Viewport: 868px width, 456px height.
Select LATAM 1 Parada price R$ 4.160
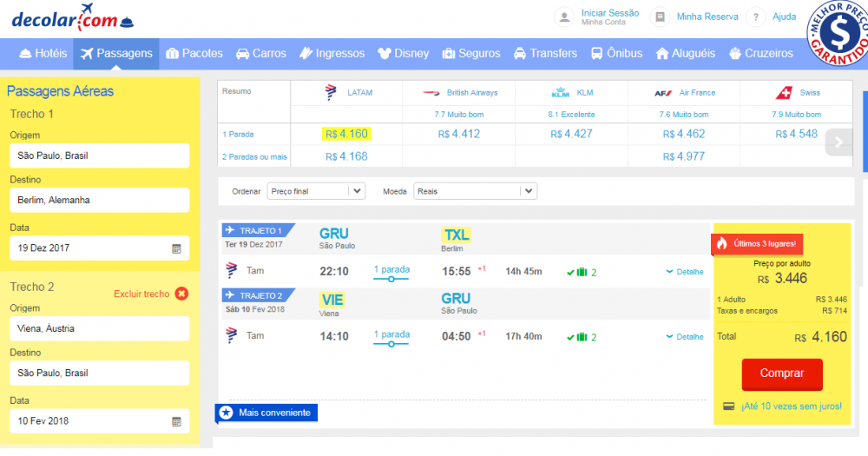[345, 134]
